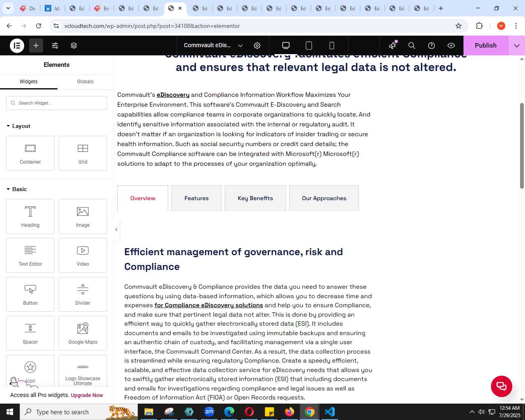Screen dimensions: 525x420
Task: Select the Grid widget
Action: click(x=83, y=153)
